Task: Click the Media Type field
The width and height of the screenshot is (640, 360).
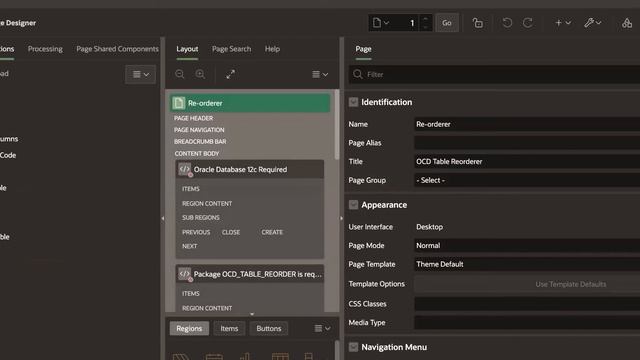Action: 527,322
